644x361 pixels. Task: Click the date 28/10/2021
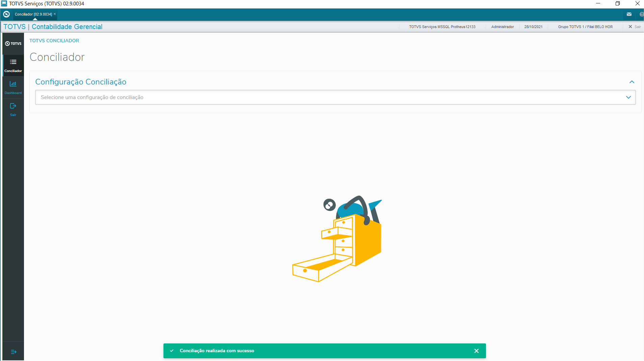[533, 27]
